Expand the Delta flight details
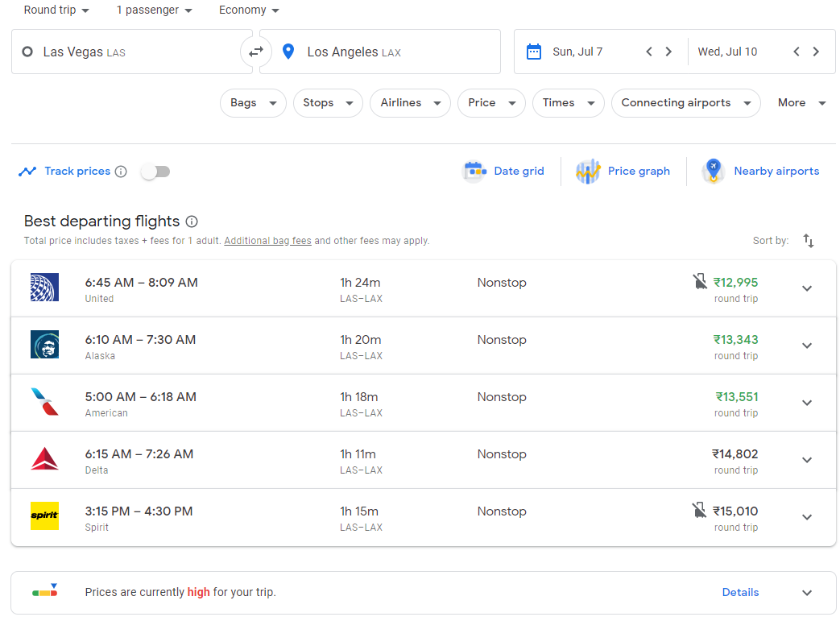Screen dimensions: 840x621 coord(807,460)
